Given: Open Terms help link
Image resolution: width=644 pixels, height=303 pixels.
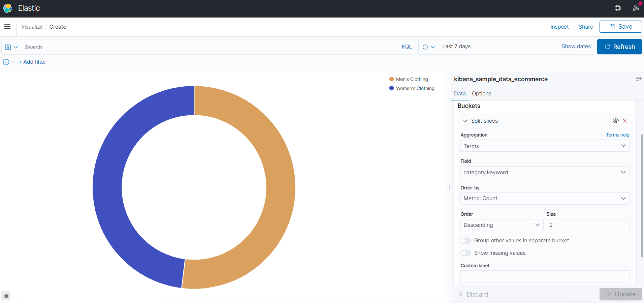Looking at the screenshot, I should (x=618, y=135).
